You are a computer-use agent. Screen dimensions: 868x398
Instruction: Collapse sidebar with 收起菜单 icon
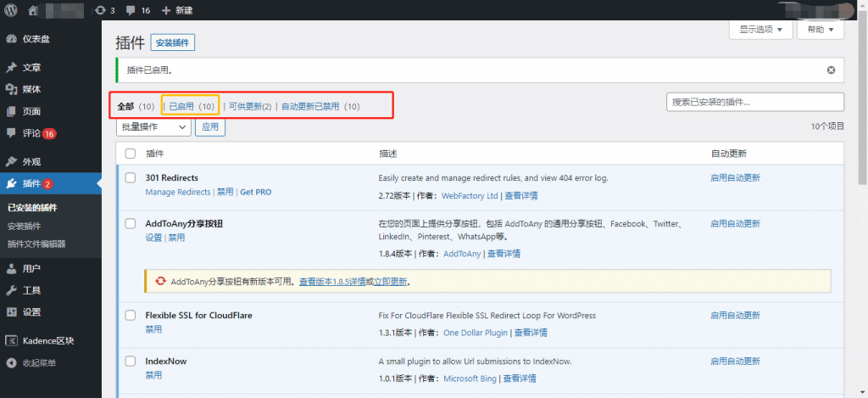pos(12,363)
